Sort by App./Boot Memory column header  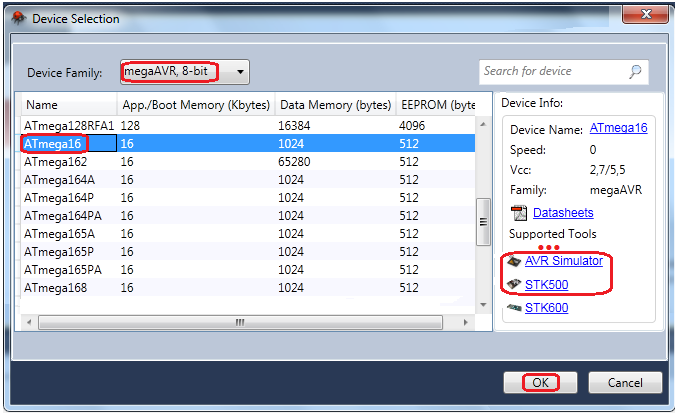pos(196,105)
